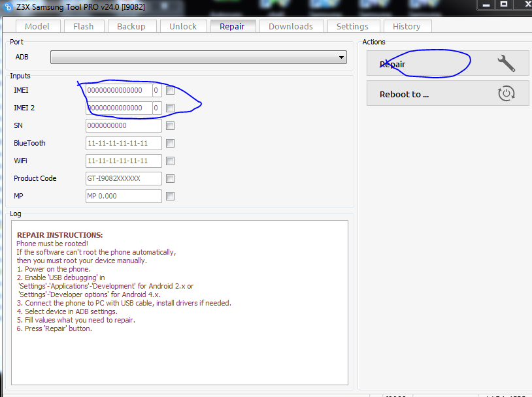Tick the Product Code checkbox
This screenshot has width=532, height=397.
point(171,179)
